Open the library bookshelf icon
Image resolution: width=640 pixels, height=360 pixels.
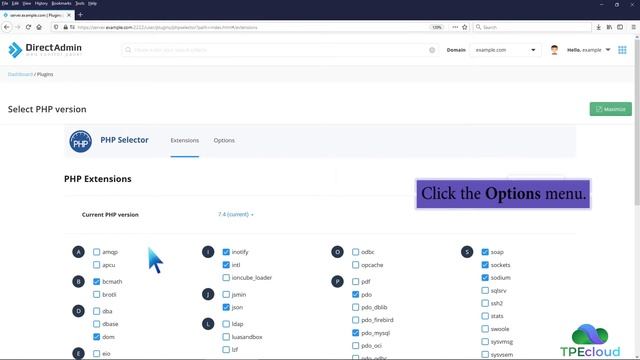tap(609, 27)
